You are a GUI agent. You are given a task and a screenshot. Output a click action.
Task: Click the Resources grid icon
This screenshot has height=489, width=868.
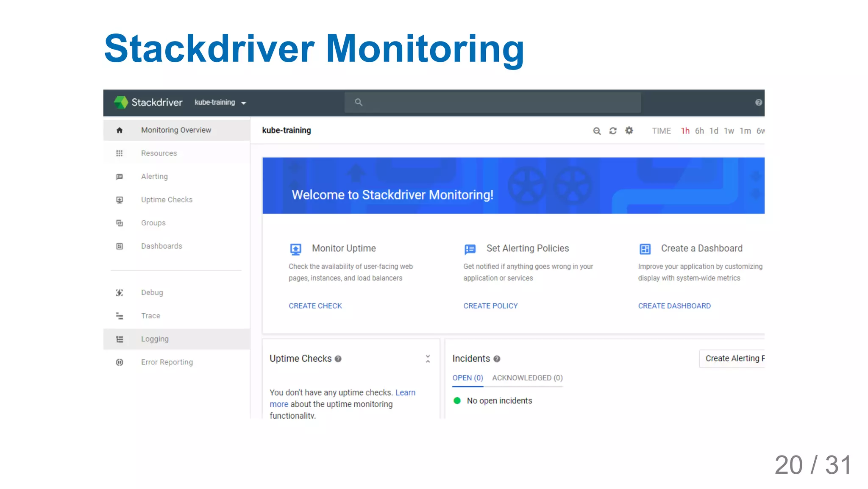pyautogui.click(x=120, y=153)
